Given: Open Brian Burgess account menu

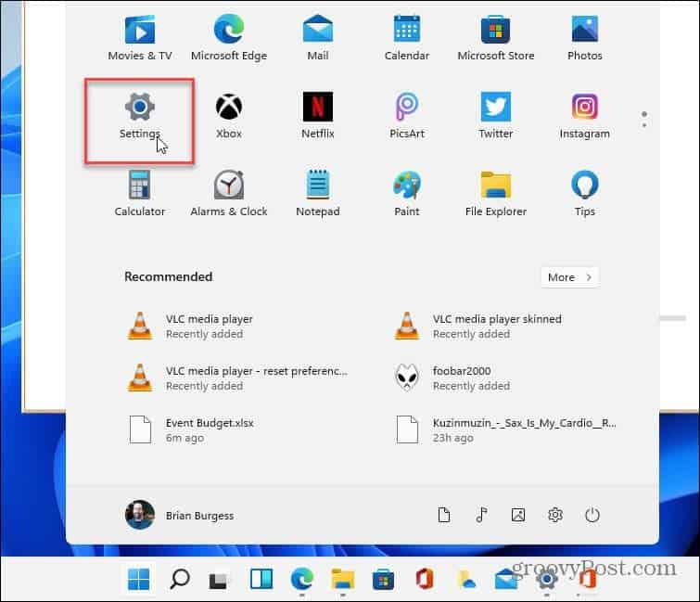Looking at the screenshot, I should click(x=180, y=515).
